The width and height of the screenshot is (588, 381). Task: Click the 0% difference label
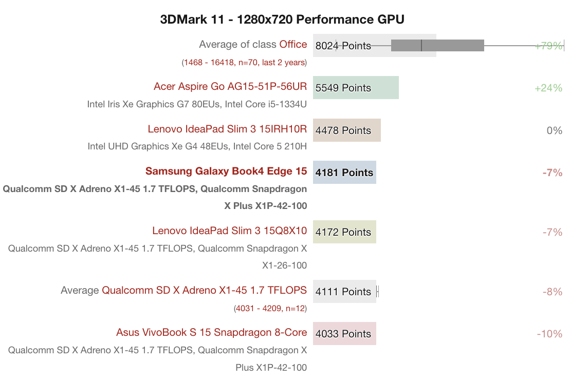(x=555, y=130)
